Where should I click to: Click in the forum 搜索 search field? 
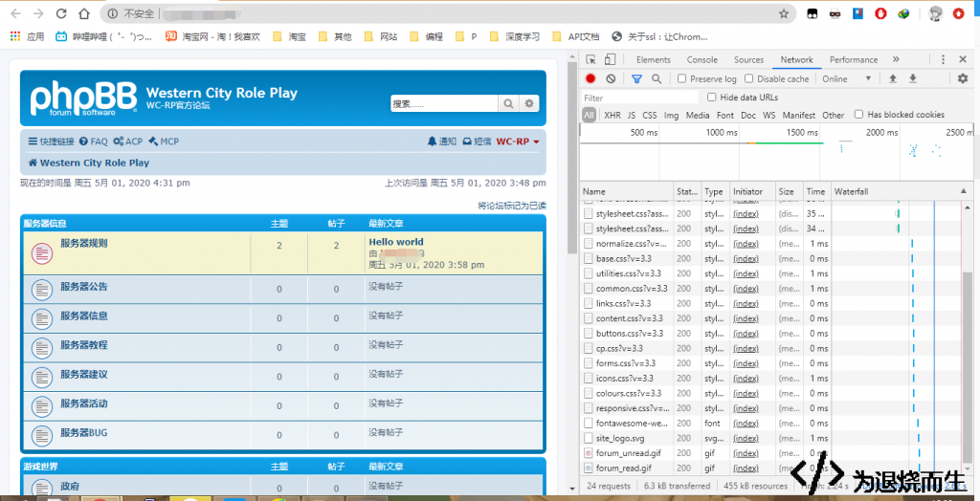444,103
